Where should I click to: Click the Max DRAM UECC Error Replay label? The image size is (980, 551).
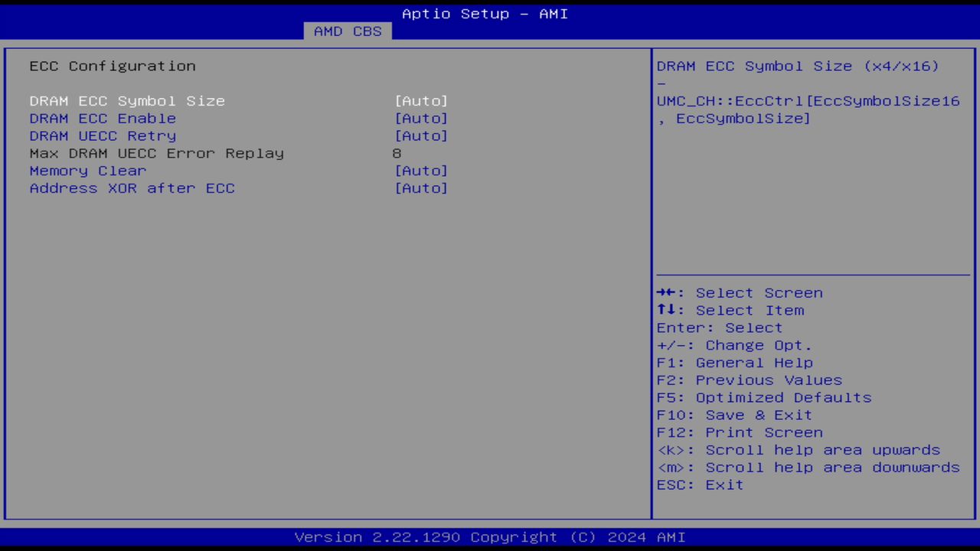point(157,153)
